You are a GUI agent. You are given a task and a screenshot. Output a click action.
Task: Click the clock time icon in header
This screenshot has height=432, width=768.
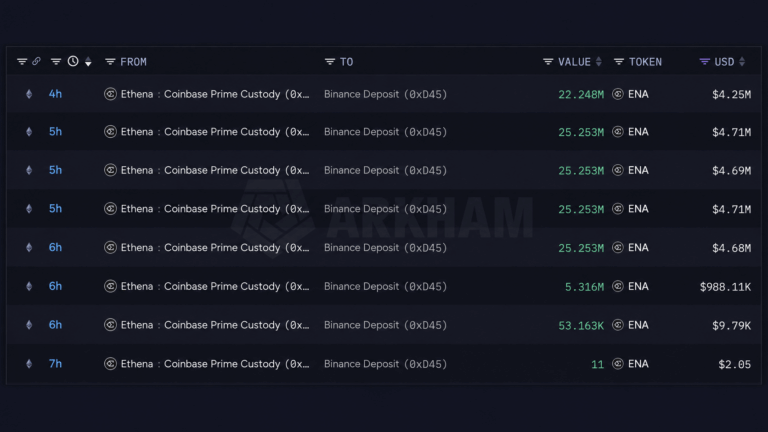coord(73,61)
